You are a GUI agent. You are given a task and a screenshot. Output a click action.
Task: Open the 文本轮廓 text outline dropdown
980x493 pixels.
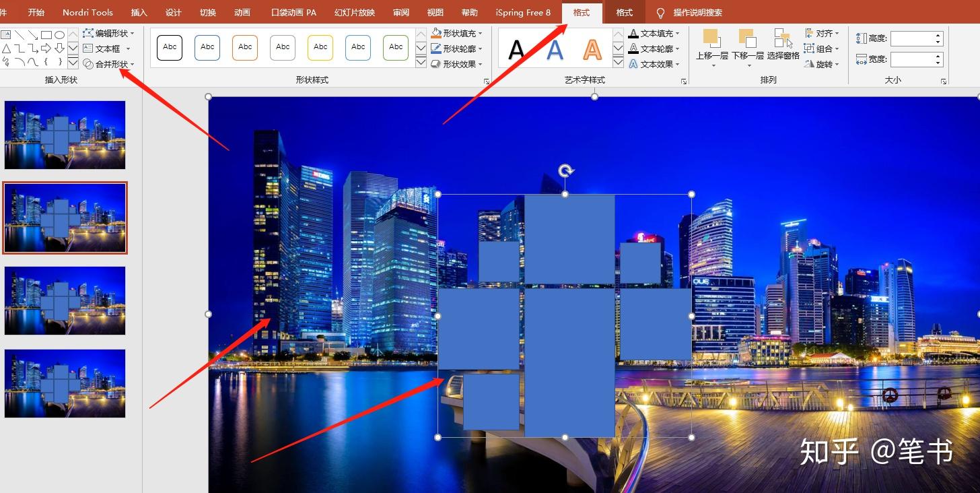[x=654, y=48]
